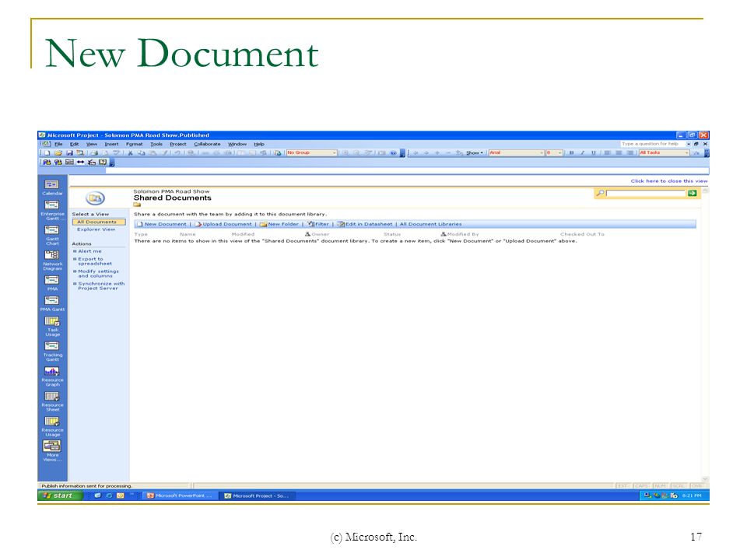
Task: Click the Cut scissors toolbar icon
Action: click(x=130, y=153)
